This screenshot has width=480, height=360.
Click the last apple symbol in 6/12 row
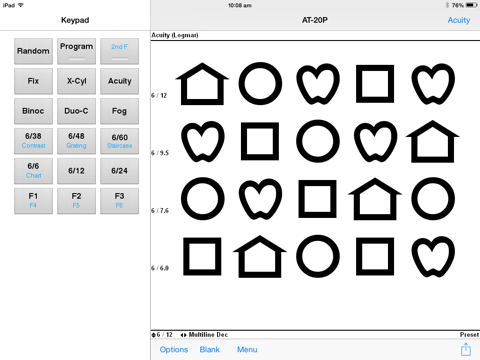coord(433,84)
